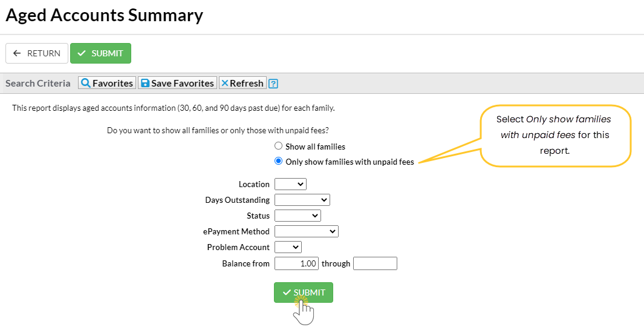Expand the Days Outstanding dropdown
This screenshot has height=327, width=644.
tap(302, 200)
